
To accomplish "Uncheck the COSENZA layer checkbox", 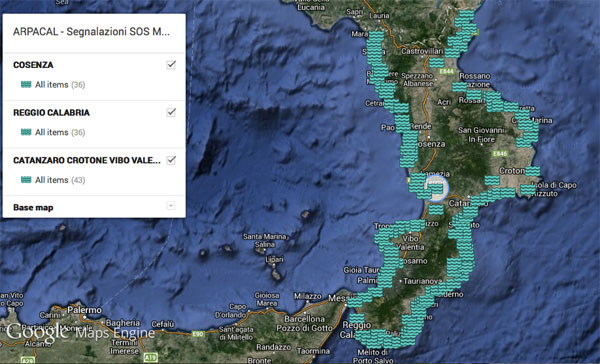I will (x=171, y=64).
